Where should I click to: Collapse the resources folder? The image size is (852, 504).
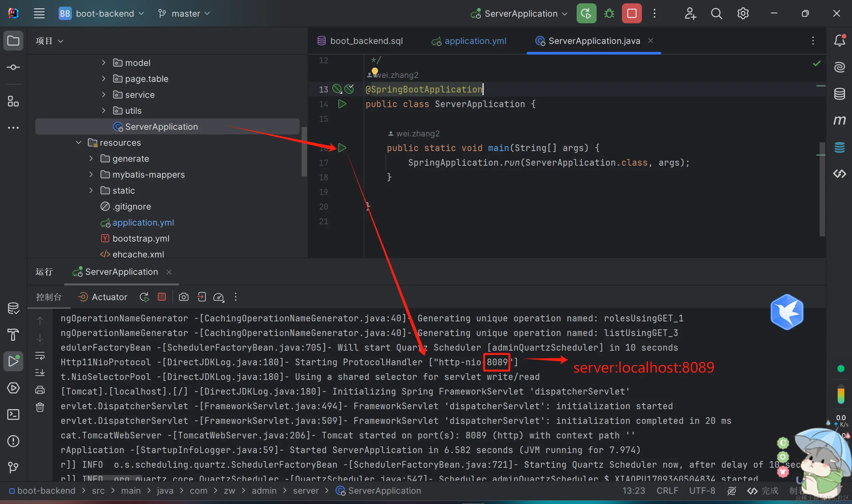pyautogui.click(x=79, y=142)
